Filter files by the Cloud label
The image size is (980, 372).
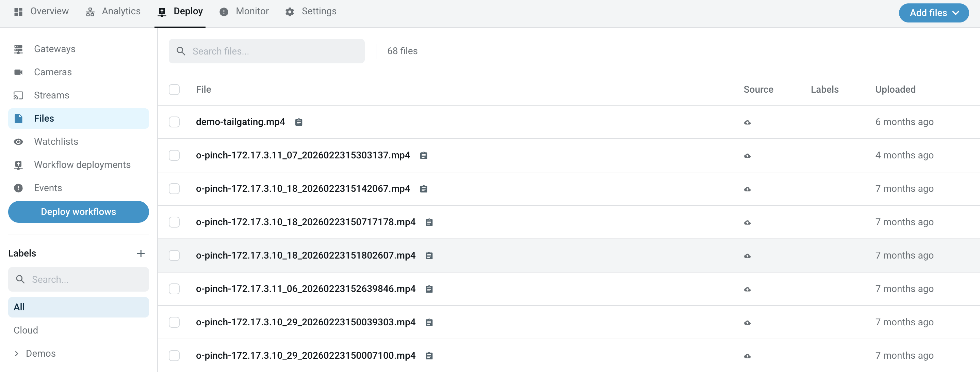pos(26,330)
